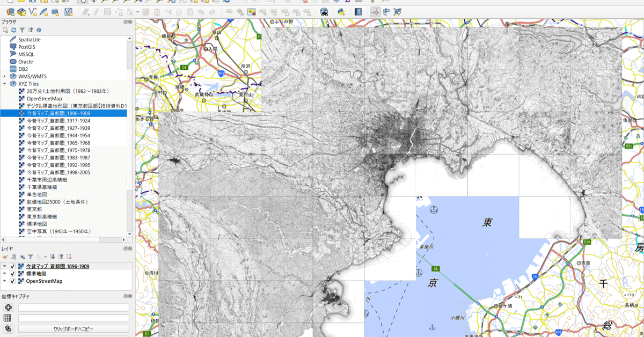
Task: Click the New Shapefile layer icon
Action: tap(33, 12)
